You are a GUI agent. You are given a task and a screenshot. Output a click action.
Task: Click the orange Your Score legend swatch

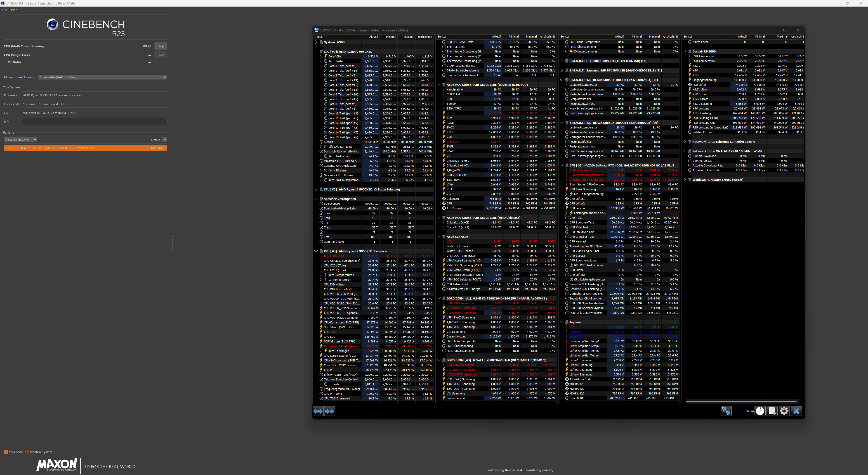click(6, 452)
